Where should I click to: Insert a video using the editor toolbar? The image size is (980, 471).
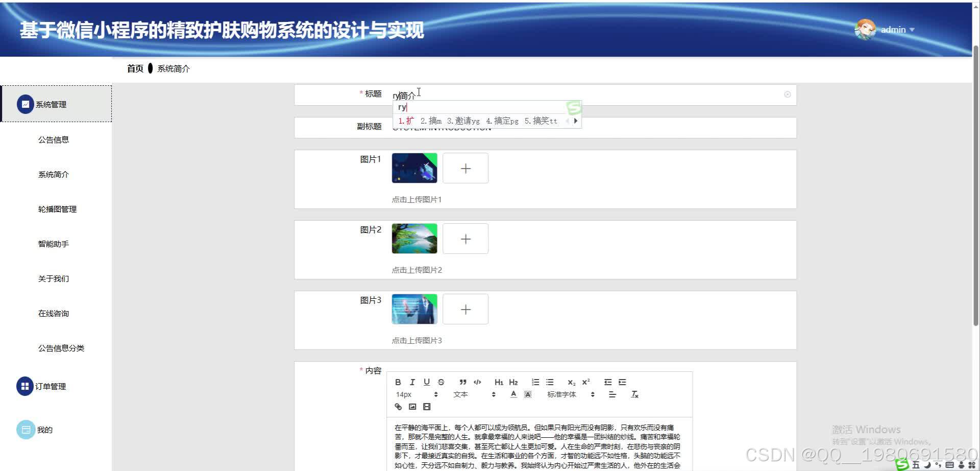(x=426, y=407)
